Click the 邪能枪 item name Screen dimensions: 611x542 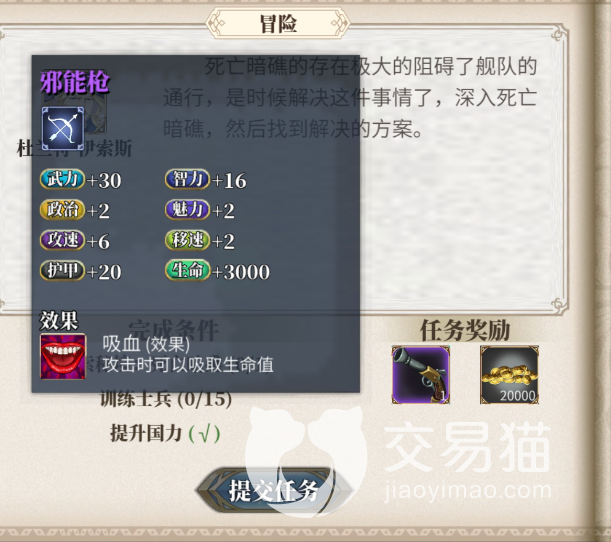click(x=75, y=82)
